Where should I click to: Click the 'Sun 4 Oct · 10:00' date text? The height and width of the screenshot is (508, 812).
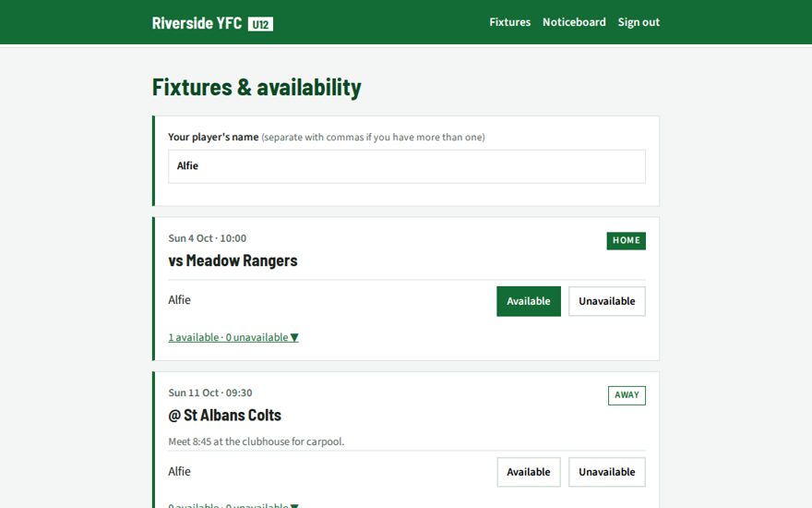(207, 238)
